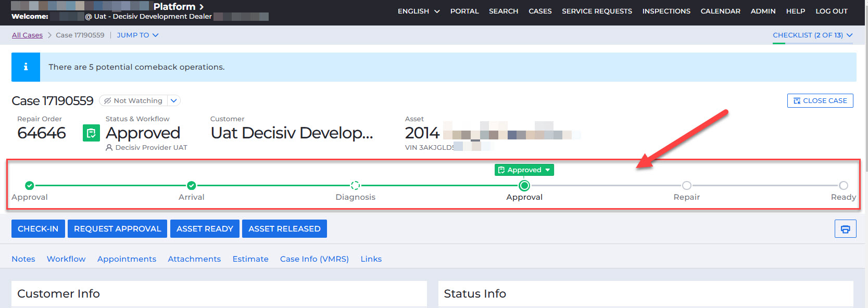The height and width of the screenshot is (308, 868).
Task: Click the blue info icon in banner
Action: tap(26, 67)
